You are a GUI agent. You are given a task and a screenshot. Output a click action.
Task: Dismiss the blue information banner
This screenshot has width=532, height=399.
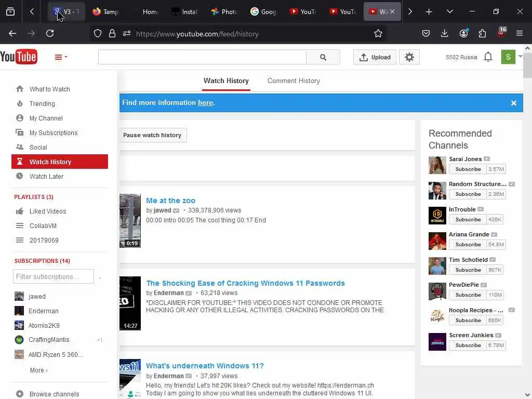coord(513,103)
